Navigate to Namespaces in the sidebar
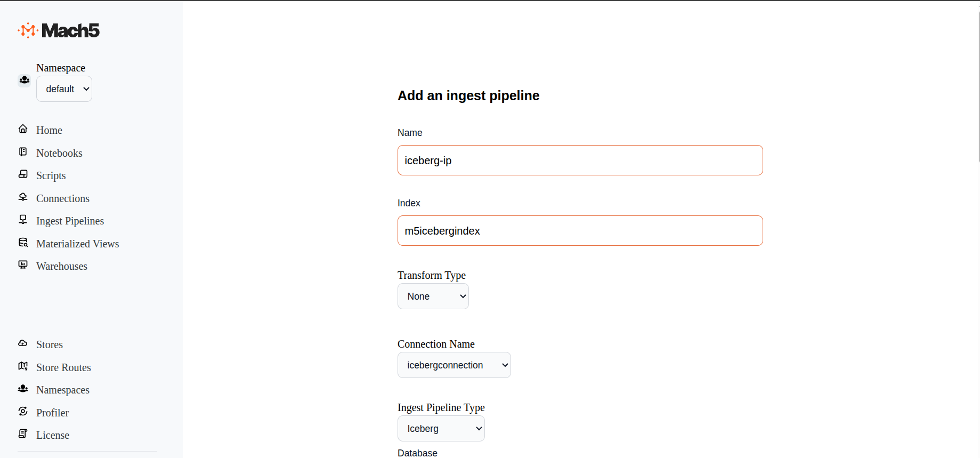Screen dimensions: 980x458 (62, 390)
